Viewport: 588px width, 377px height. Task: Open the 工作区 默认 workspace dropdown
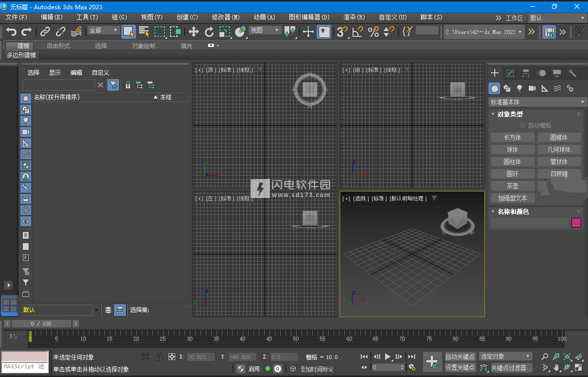coord(557,17)
